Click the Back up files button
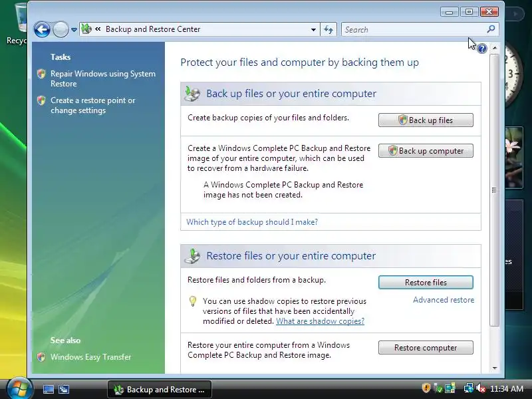The height and width of the screenshot is (399, 532). pyautogui.click(x=426, y=120)
